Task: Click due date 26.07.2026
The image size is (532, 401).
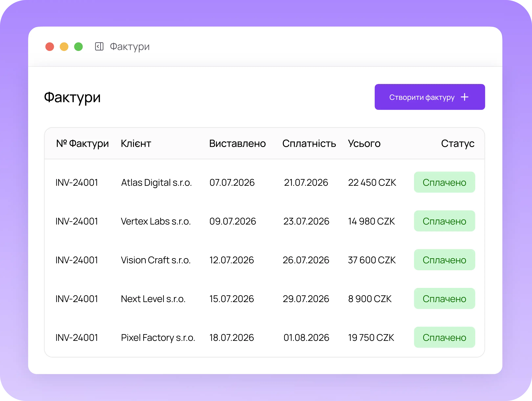Action: coord(306,260)
